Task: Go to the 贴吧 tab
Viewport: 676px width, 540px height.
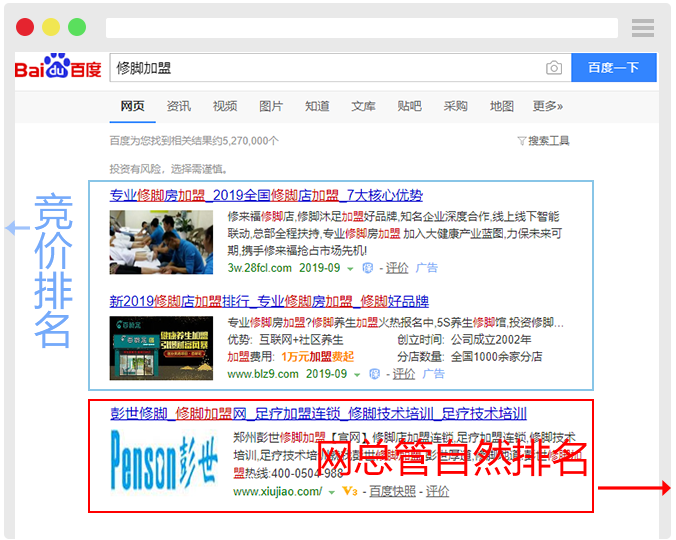Action: point(409,106)
